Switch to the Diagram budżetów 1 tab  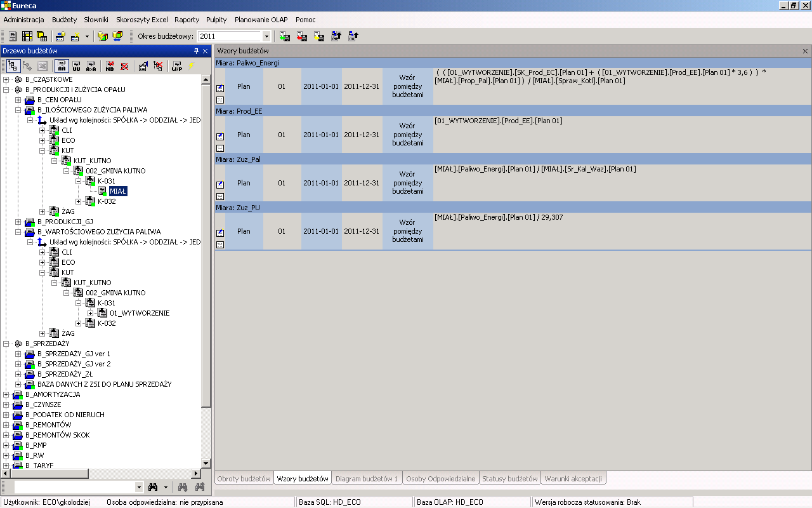coord(367,478)
